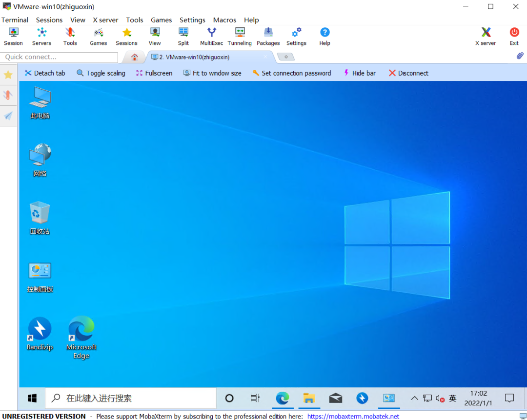Open Mail app on remote taskbar

tap(335, 398)
